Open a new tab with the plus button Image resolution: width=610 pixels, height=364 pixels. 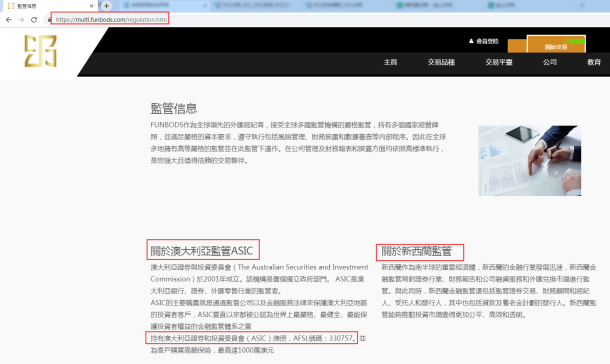click(106, 5)
